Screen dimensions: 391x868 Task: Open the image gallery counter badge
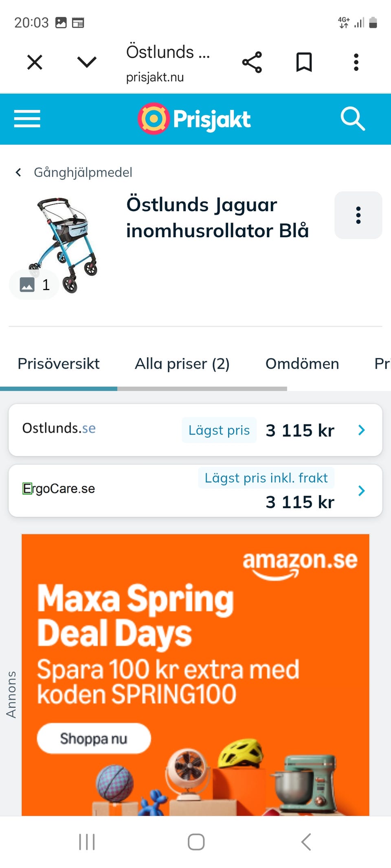pos(35,285)
